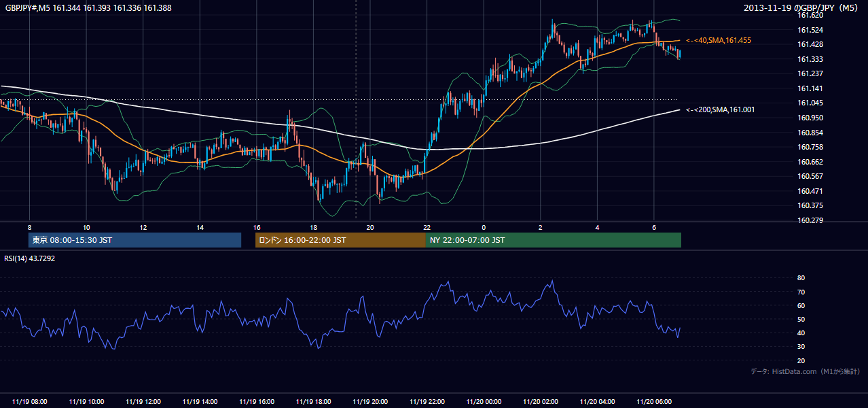Click the 11/20 06:00 time label
The image size is (868, 408).
(654, 401)
